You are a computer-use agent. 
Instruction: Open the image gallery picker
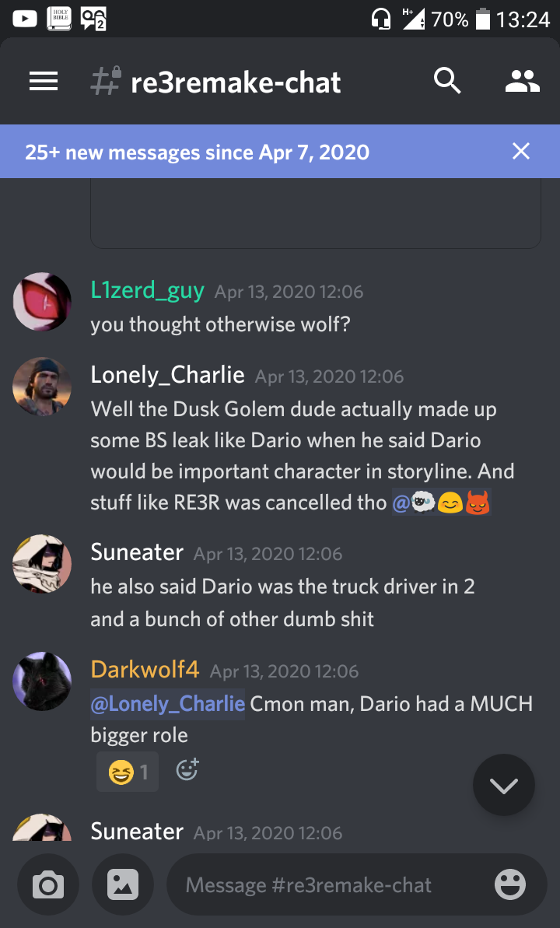coord(123,885)
